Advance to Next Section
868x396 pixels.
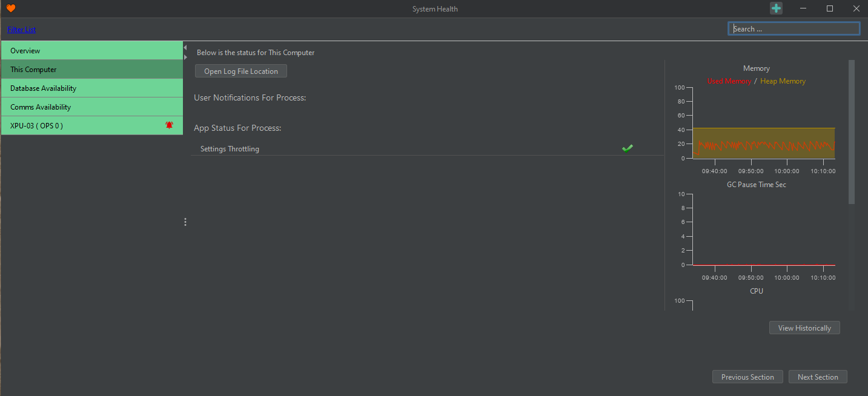(x=817, y=377)
